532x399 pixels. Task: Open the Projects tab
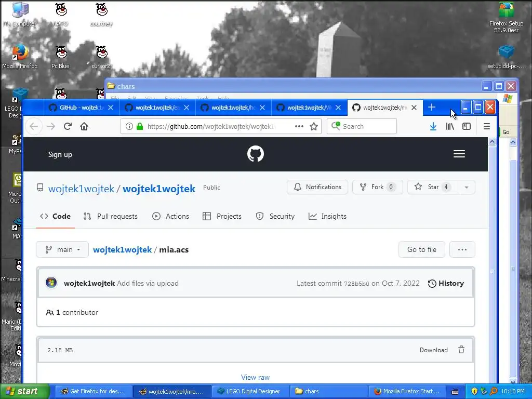point(222,217)
